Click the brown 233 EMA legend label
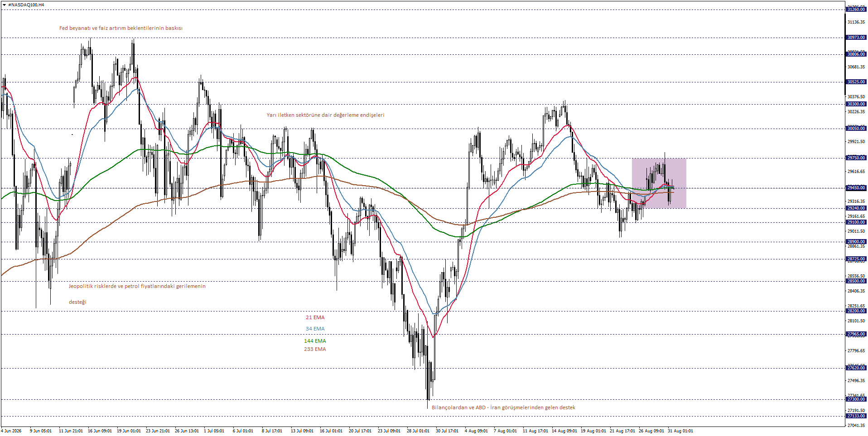The width and height of the screenshot is (868, 436). click(315, 349)
